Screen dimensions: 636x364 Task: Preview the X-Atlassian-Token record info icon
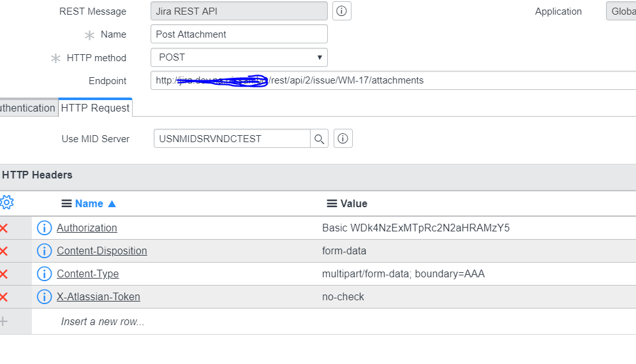(x=44, y=296)
